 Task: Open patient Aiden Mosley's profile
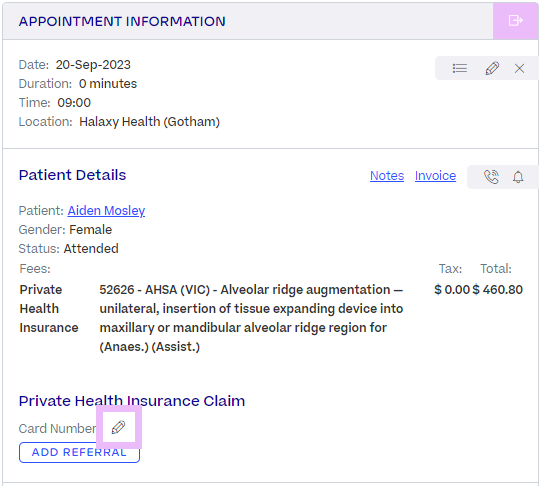106,210
